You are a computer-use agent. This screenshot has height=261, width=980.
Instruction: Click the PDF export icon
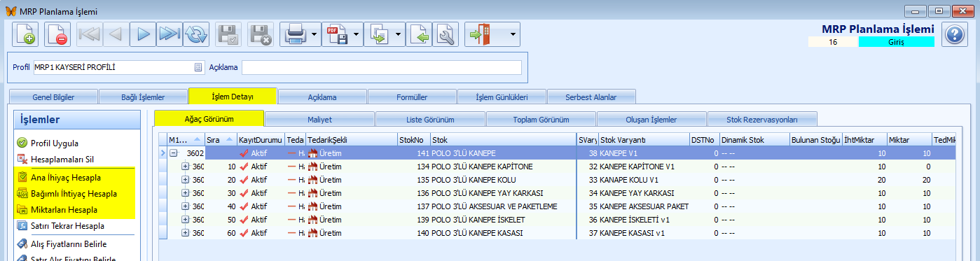[x=336, y=34]
